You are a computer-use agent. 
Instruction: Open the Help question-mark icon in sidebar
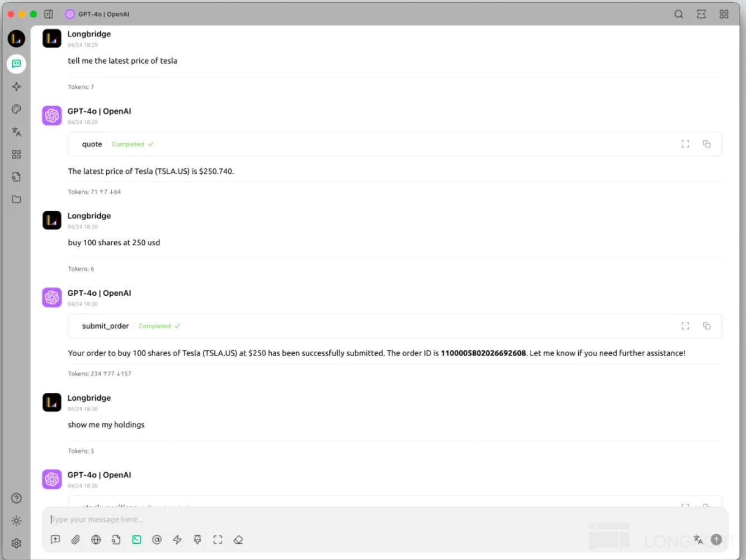tap(16, 498)
